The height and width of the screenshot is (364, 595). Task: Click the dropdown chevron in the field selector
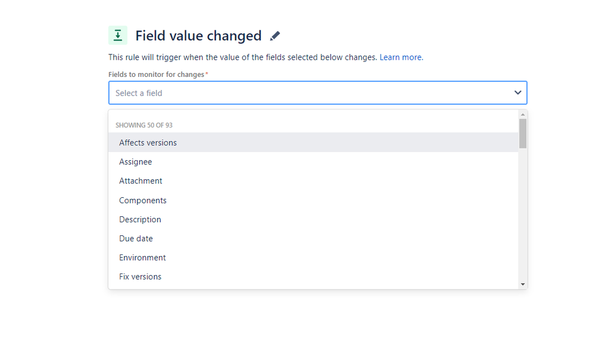[x=518, y=92]
